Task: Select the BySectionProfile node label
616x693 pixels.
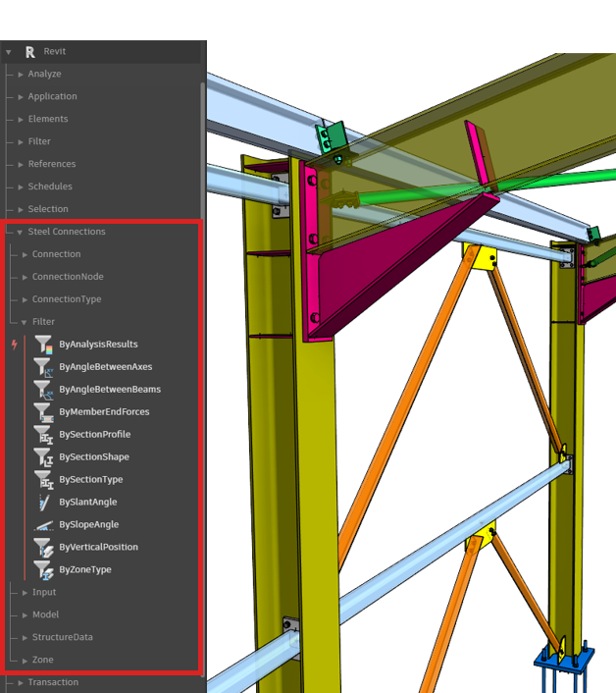Action: coord(95,434)
